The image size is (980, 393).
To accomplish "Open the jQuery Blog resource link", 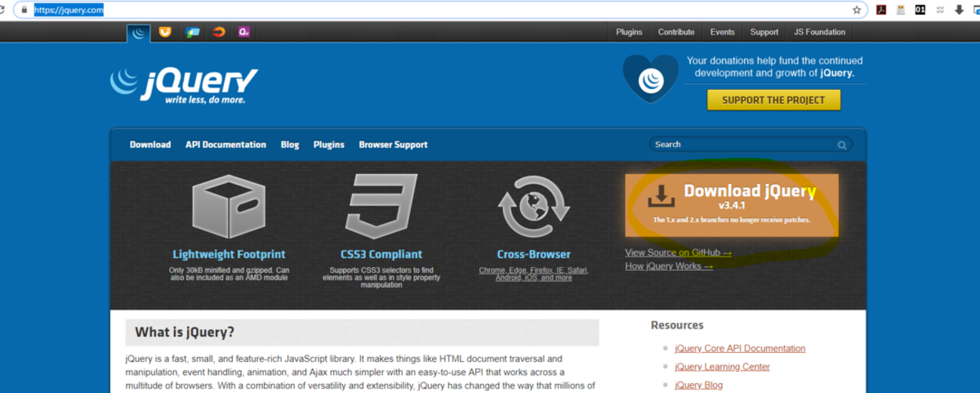I will point(699,385).
